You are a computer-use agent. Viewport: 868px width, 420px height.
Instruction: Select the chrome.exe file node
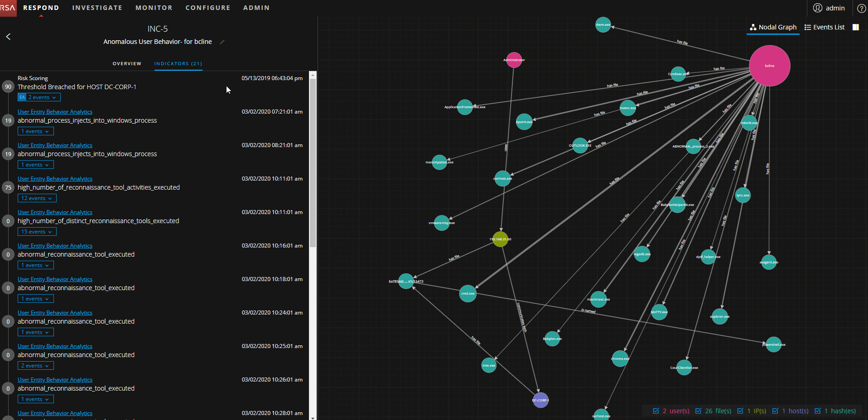(620, 358)
